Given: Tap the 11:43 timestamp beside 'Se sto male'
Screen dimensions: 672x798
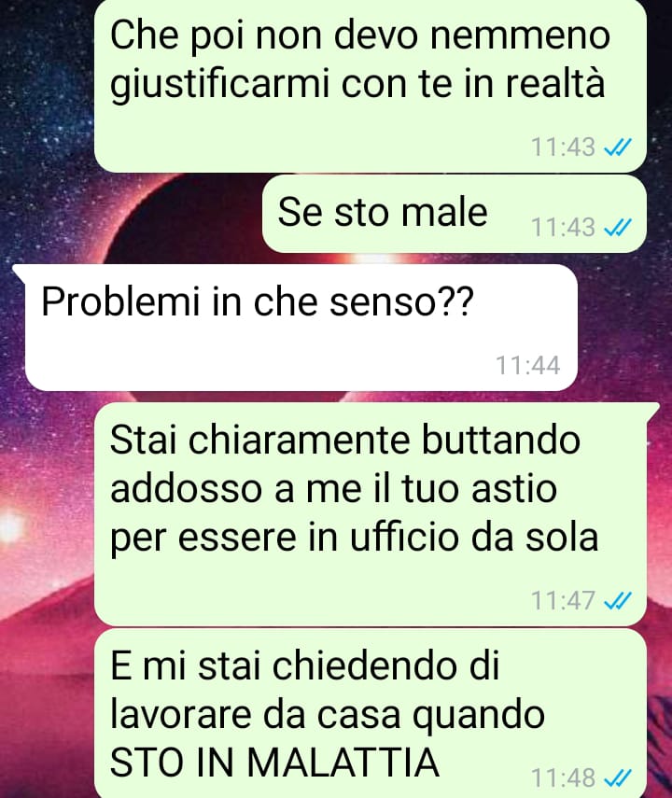Looking at the screenshot, I should 563,228.
